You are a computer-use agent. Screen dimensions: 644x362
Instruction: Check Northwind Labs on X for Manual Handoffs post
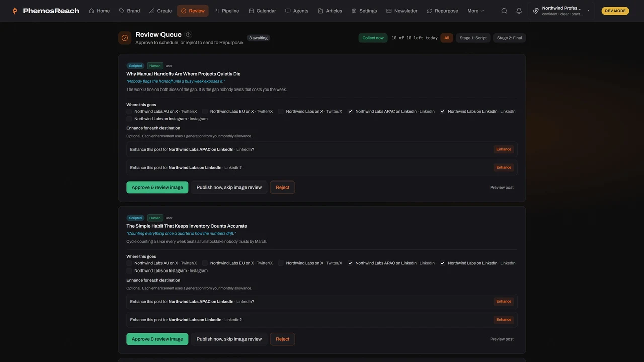tap(281, 112)
